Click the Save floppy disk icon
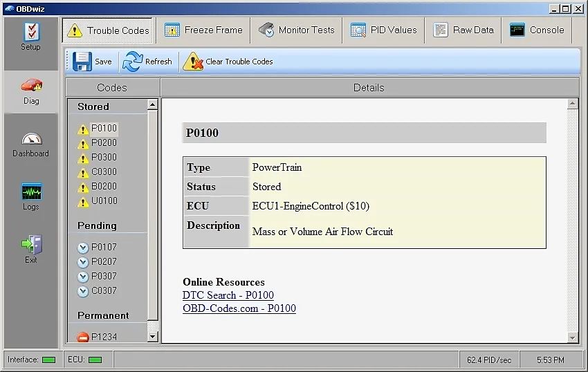Image resolution: width=588 pixels, height=372 pixels. tap(82, 62)
